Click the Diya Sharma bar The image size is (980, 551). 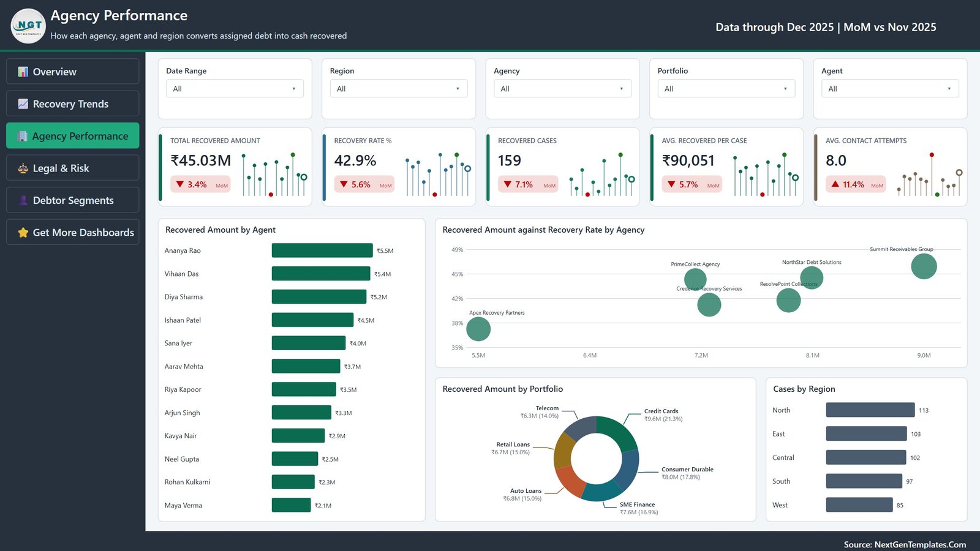tap(319, 297)
